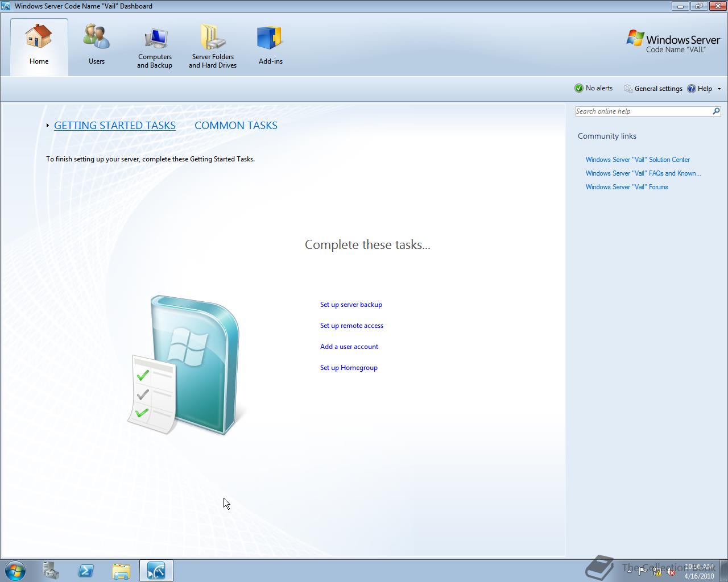This screenshot has width=728, height=582.
Task: Open General settings
Action: tap(653, 89)
